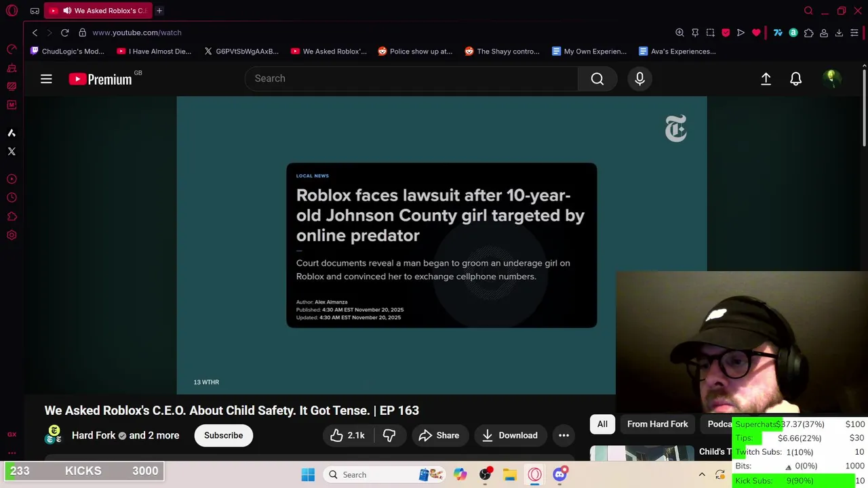Image resolution: width=868 pixels, height=488 pixels.
Task: Open a new browser tab with plus
Action: tap(159, 11)
